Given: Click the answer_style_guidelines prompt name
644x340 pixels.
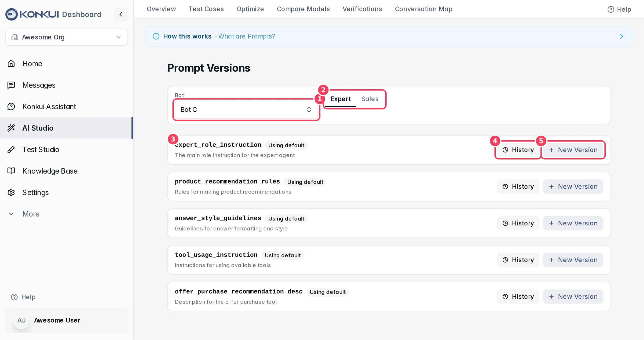Looking at the screenshot, I should (218, 218).
